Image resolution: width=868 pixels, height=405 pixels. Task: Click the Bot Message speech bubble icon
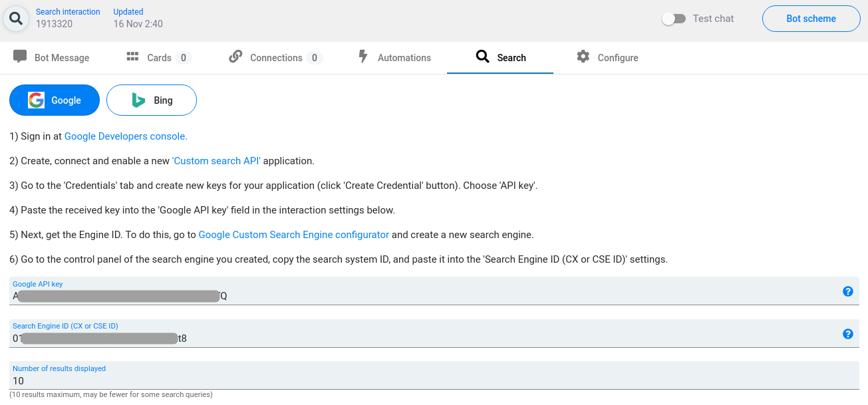pos(20,57)
